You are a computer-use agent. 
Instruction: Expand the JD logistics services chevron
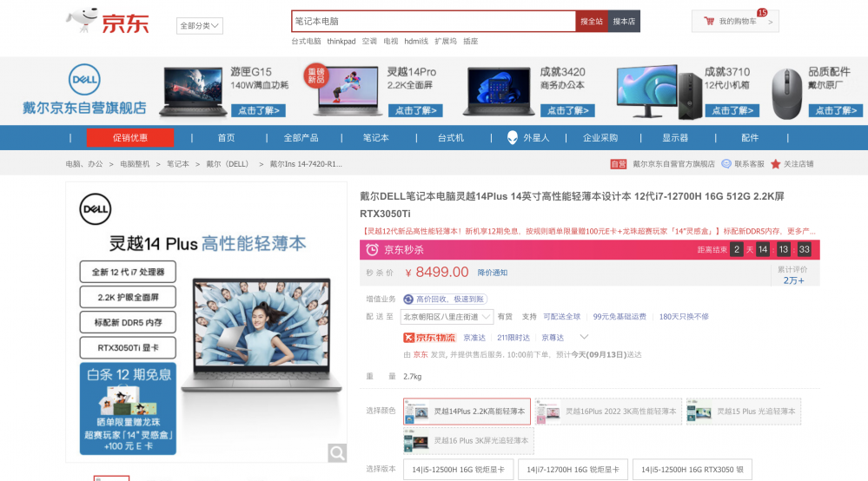coord(584,337)
